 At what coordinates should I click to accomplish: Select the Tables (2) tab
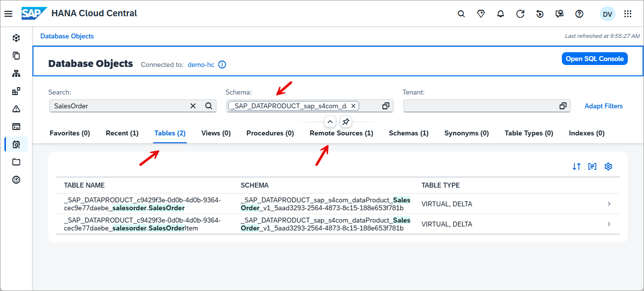pos(170,133)
